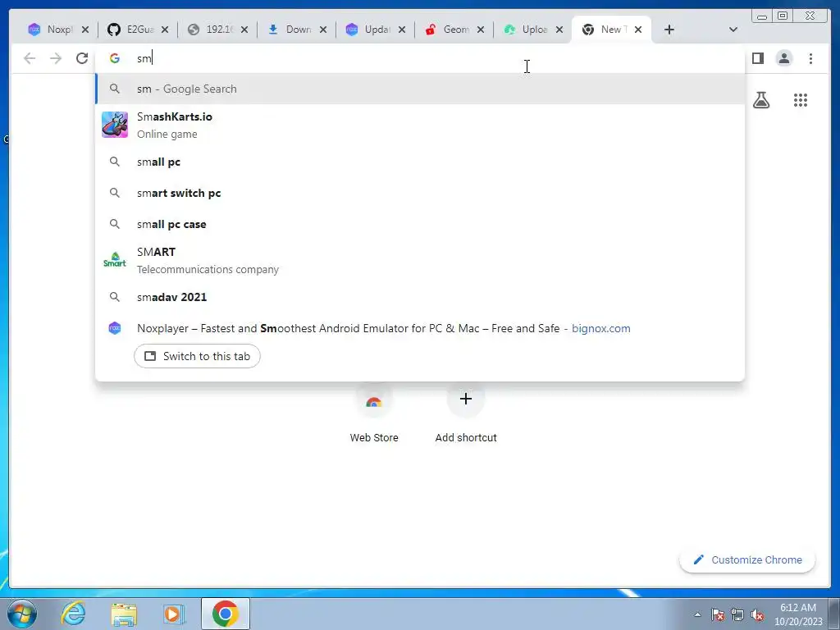Open network status tray icon
The image size is (840, 630).
point(737,614)
